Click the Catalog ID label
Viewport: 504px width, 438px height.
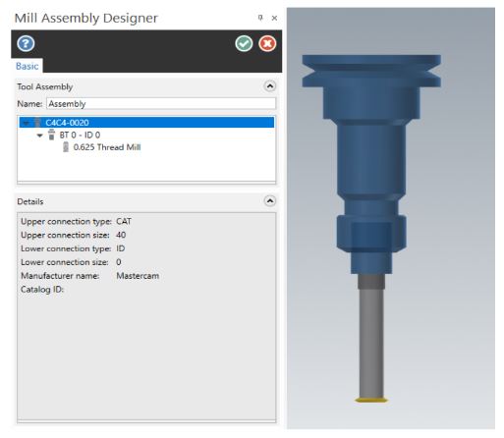42,290
